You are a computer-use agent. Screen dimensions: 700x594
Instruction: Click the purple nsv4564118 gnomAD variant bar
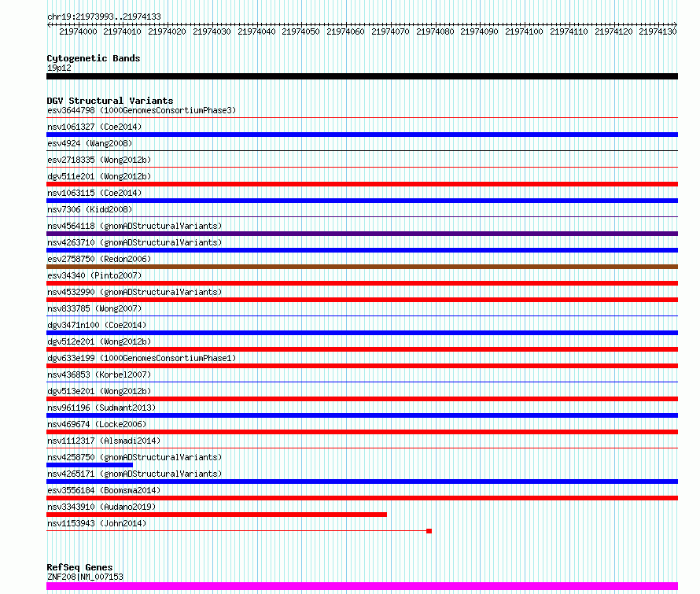(362, 234)
